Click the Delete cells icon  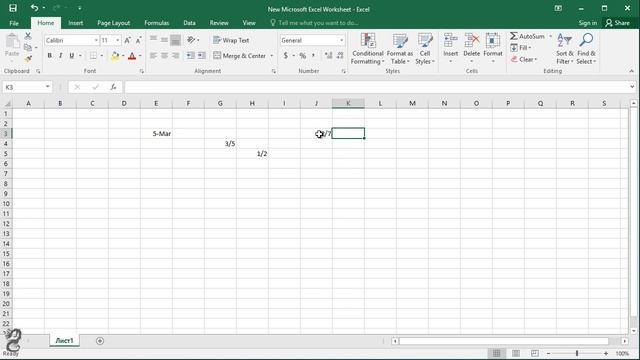point(471,41)
